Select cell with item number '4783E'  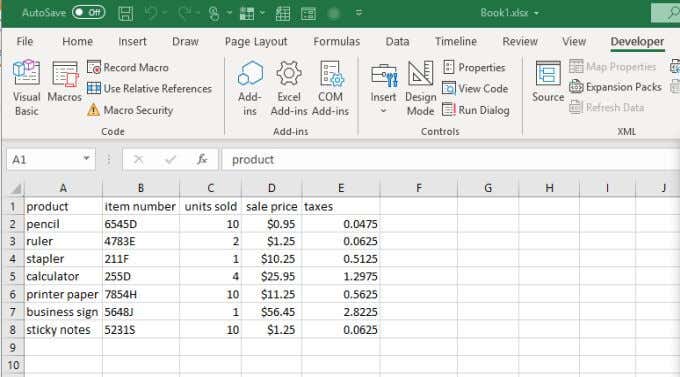pos(141,241)
